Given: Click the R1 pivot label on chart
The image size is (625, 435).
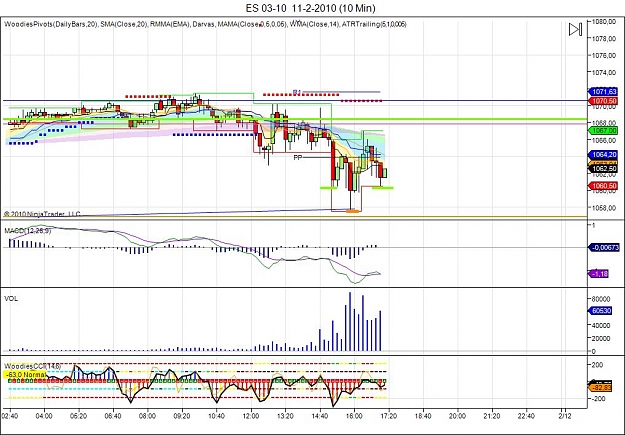Looking at the screenshot, I should [297, 93].
